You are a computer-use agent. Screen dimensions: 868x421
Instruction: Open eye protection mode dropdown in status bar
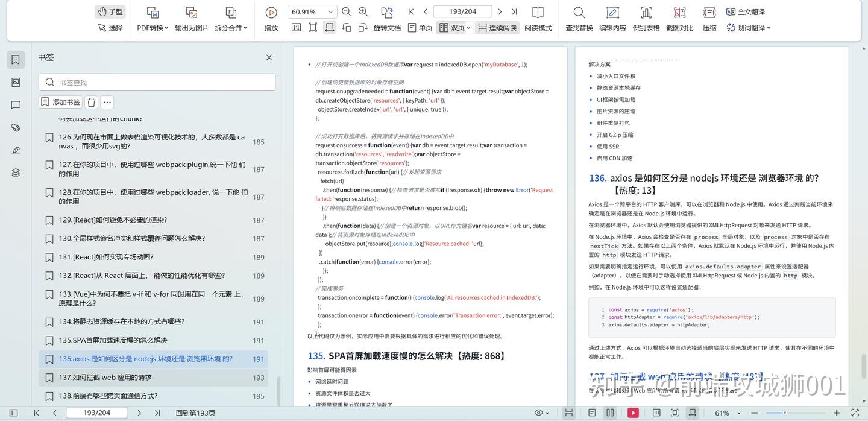[x=542, y=413]
